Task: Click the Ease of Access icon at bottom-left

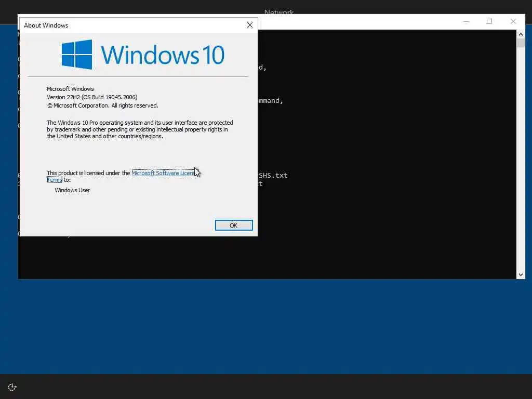Action: (x=12, y=387)
